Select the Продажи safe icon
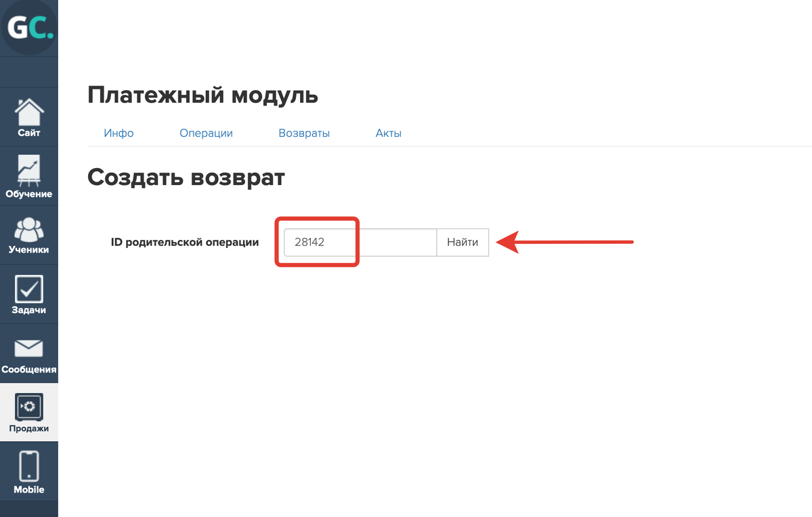Screen dimensions: 812x517 point(29,407)
